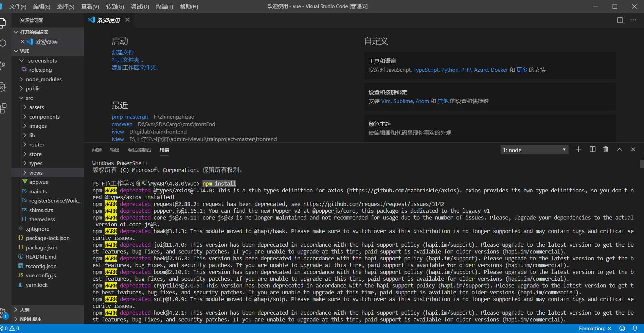Screen dimensions: 644x333
Task: Open yarn.lock file
Action: 48,285
